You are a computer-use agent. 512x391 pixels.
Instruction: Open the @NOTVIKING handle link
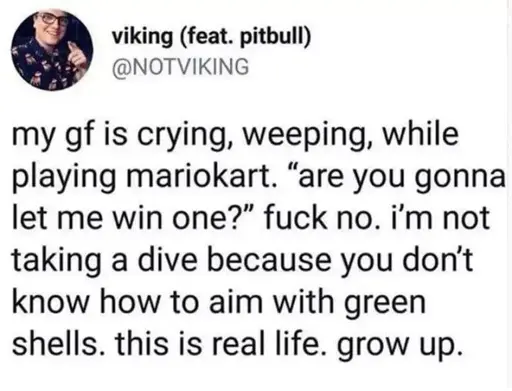181,66
